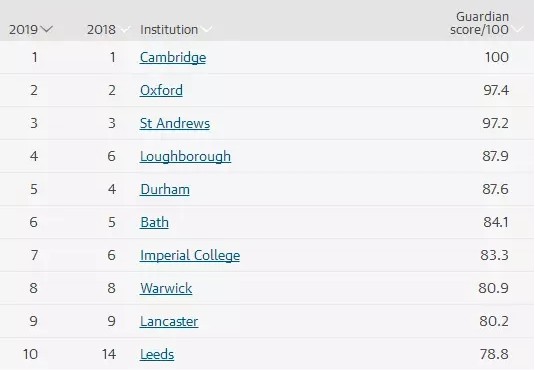This screenshot has height=370, width=535.
Task: Click the Guardian score/100 header text
Action: [479, 23]
